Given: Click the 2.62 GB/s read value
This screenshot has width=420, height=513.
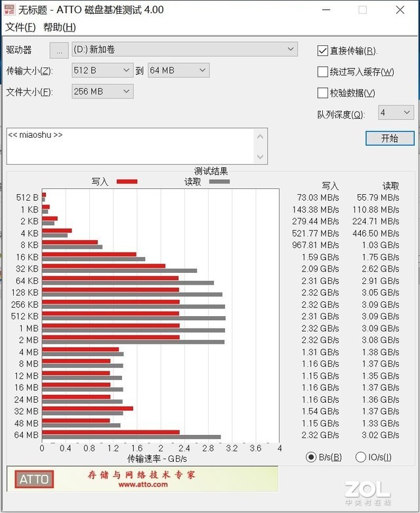Looking at the screenshot, I should click(381, 269).
